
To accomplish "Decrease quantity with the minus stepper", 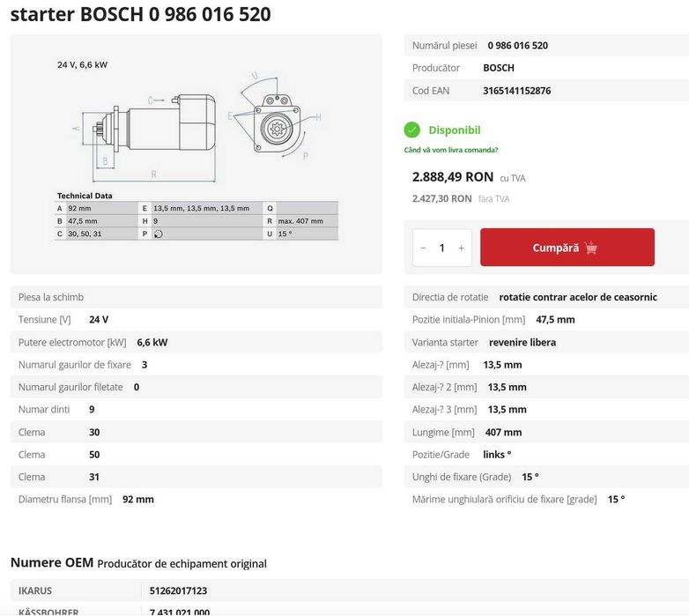I will [x=423, y=248].
